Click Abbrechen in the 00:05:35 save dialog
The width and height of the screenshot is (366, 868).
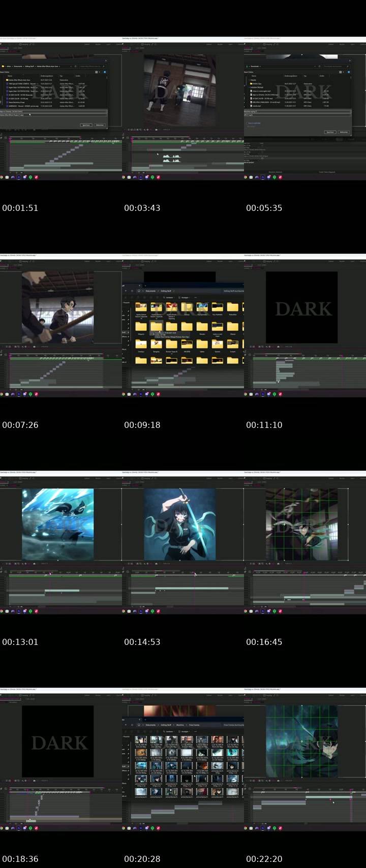(344, 132)
